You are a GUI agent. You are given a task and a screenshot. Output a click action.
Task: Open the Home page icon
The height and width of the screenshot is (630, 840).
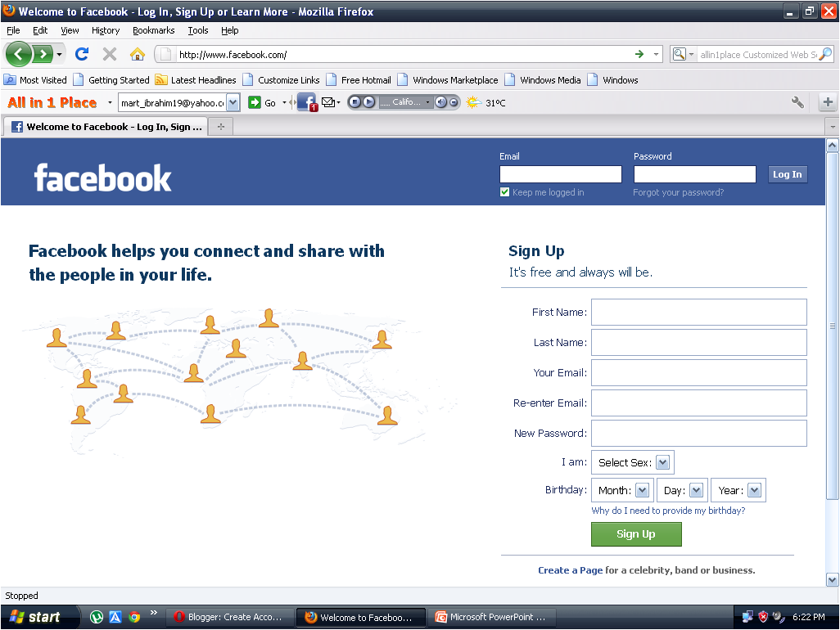pyautogui.click(x=138, y=54)
